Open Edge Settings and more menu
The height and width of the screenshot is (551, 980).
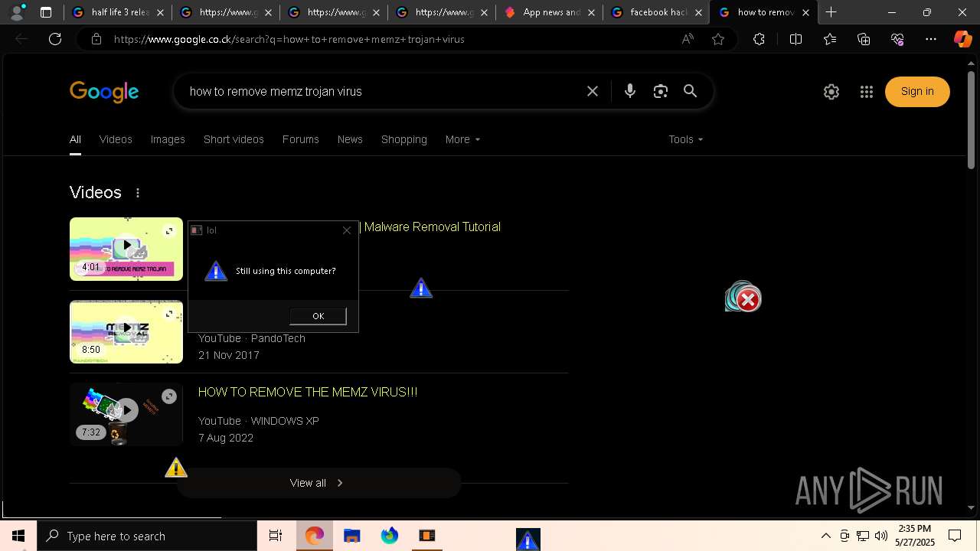click(931, 39)
